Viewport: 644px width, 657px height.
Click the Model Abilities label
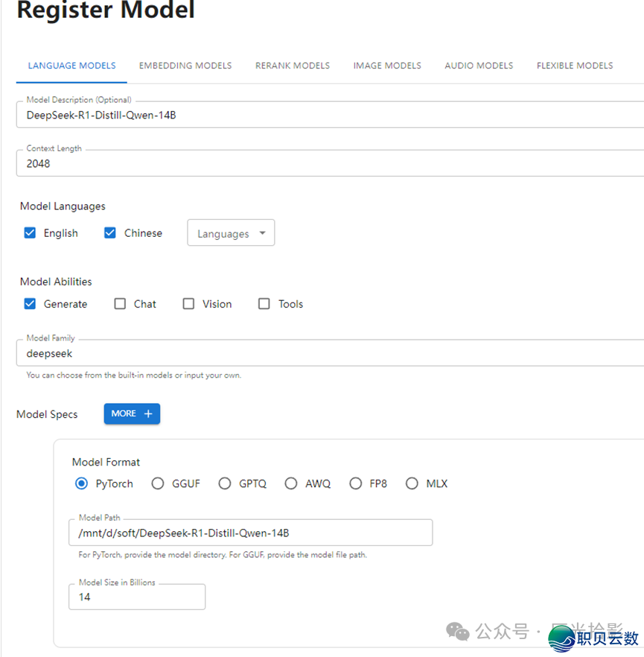click(x=56, y=282)
